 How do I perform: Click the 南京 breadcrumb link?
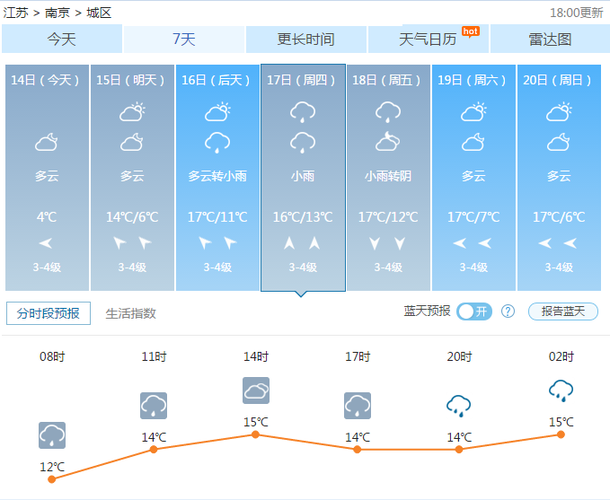click(57, 13)
